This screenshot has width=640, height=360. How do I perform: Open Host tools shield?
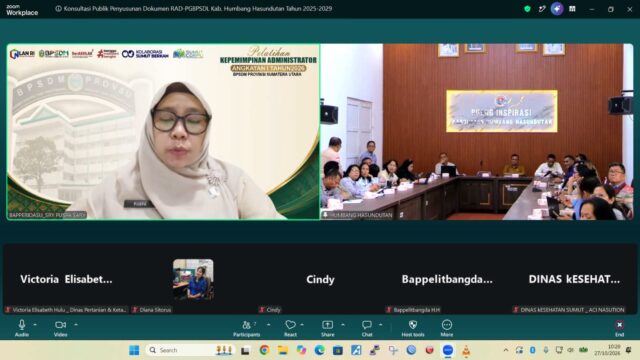pyautogui.click(x=413, y=328)
